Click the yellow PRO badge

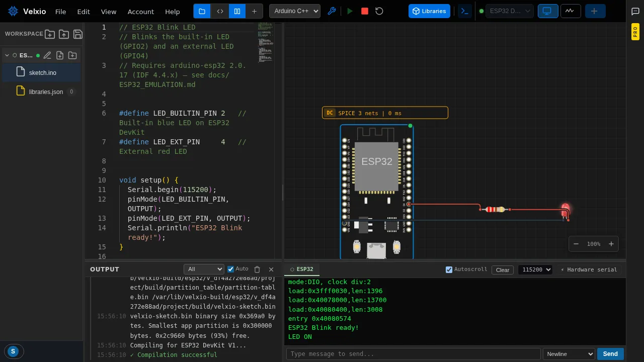pos(635,32)
